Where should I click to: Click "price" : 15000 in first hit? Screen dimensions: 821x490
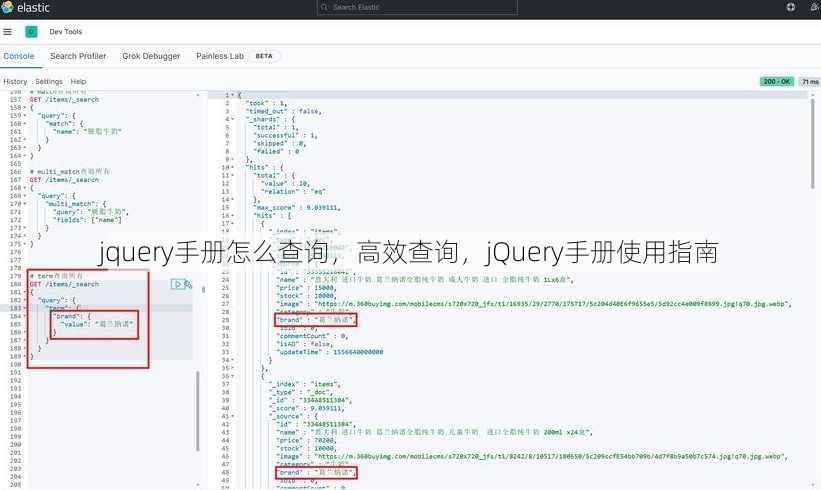[306, 288]
